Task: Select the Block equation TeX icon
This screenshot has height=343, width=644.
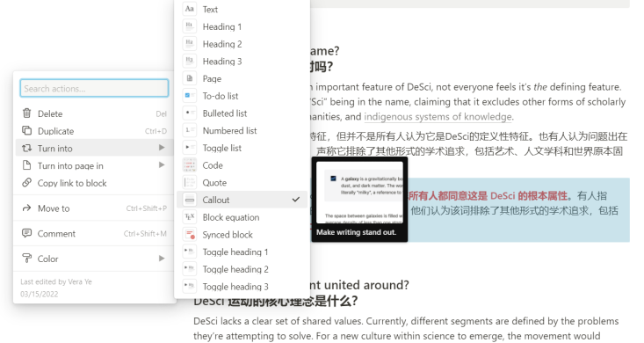Action: tap(190, 217)
